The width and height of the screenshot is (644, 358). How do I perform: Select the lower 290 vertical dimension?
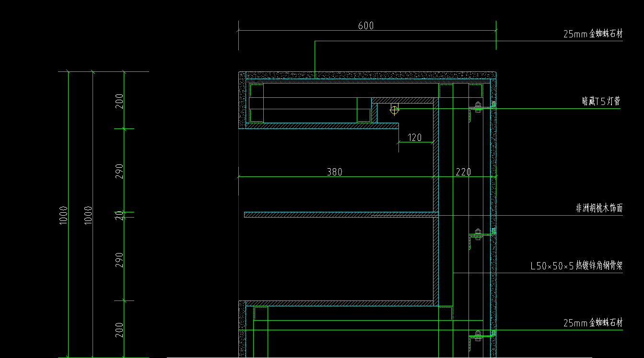point(119,260)
